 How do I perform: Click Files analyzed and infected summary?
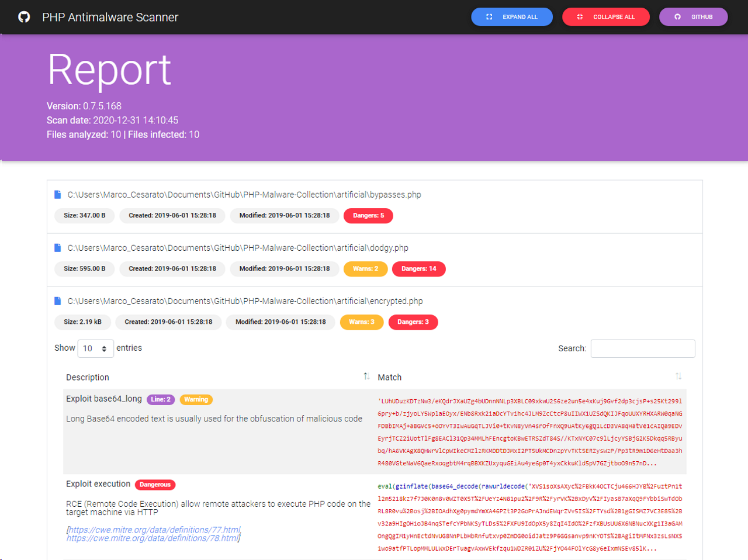tap(123, 134)
